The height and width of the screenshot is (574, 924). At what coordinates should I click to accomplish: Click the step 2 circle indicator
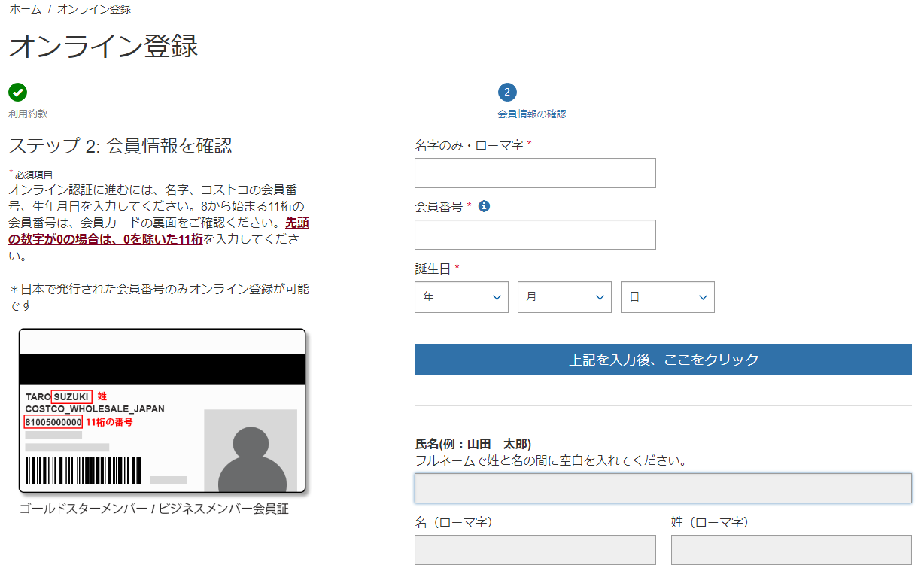point(507,93)
